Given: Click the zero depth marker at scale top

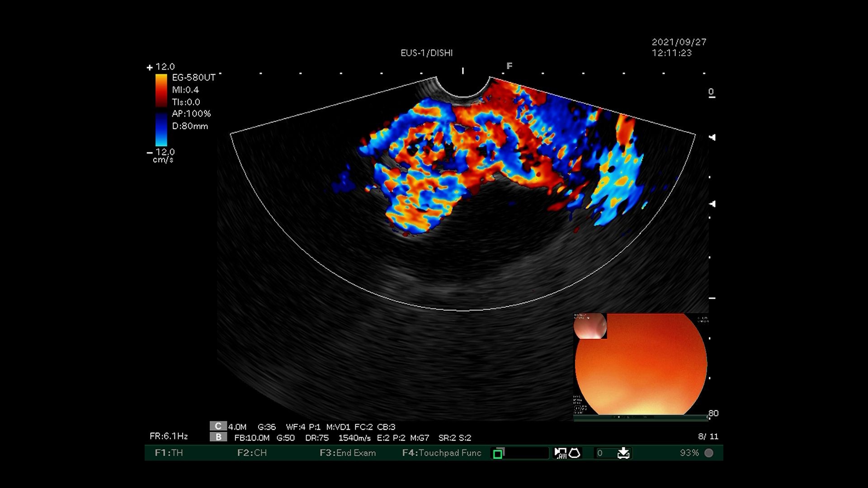Looking at the screenshot, I should click(x=711, y=93).
